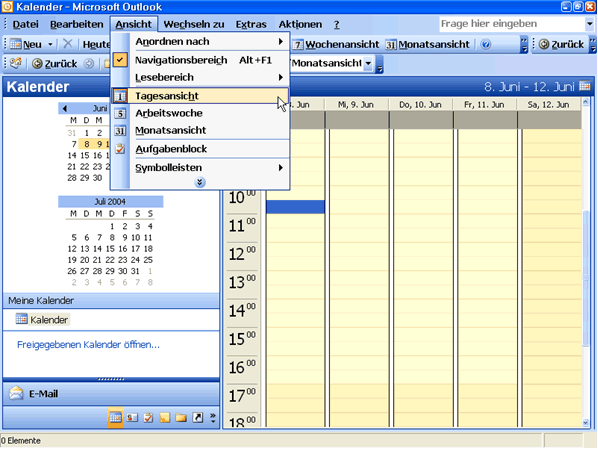Click the E-Mail envelope icon

point(16,393)
